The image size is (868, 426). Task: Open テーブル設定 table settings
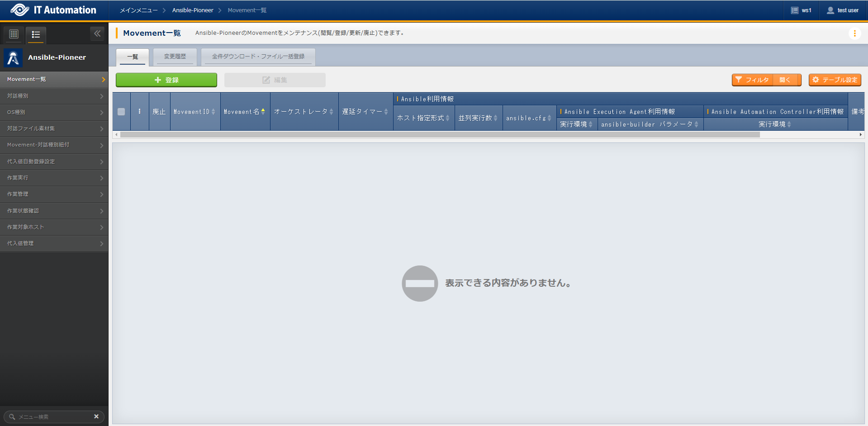pyautogui.click(x=835, y=80)
